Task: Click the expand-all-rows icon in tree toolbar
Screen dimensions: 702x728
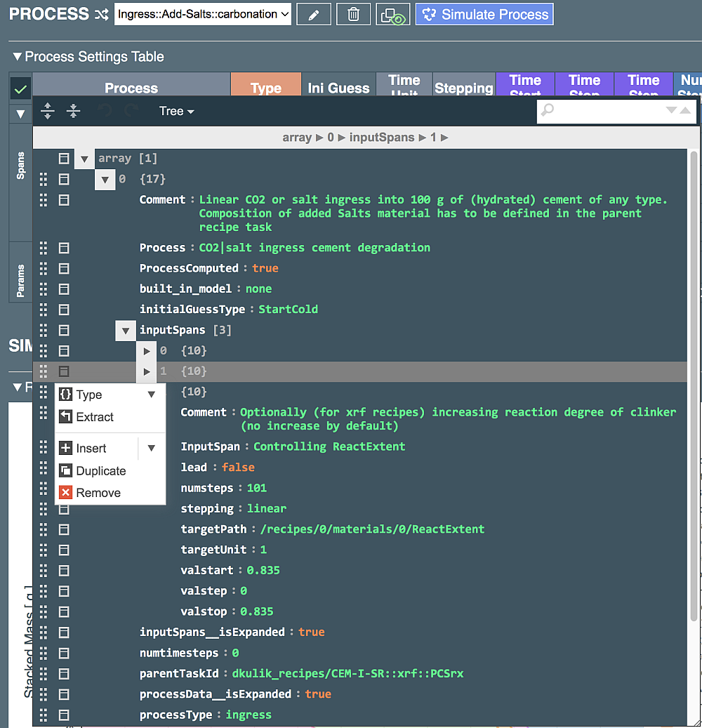Action: (x=47, y=111)
